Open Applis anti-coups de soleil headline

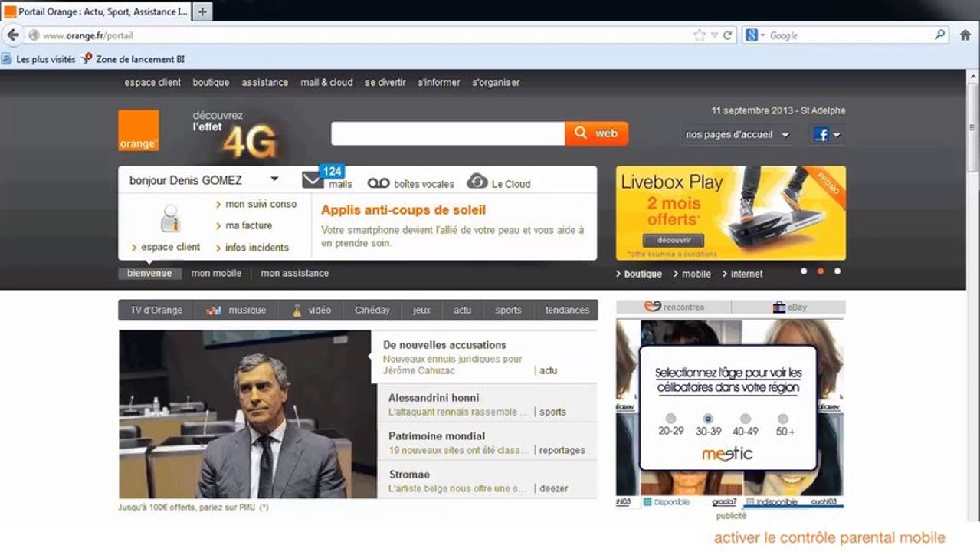pos(403,210)
